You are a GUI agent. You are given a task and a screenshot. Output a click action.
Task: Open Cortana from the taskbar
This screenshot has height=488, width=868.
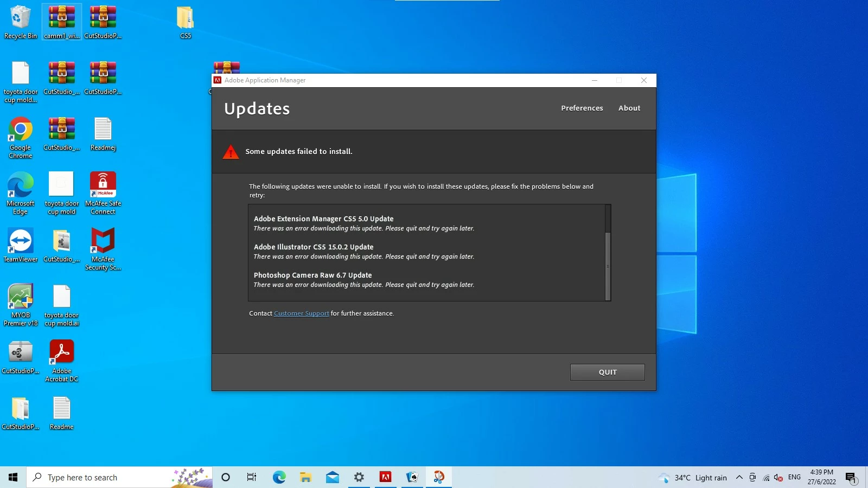point(226,477)
